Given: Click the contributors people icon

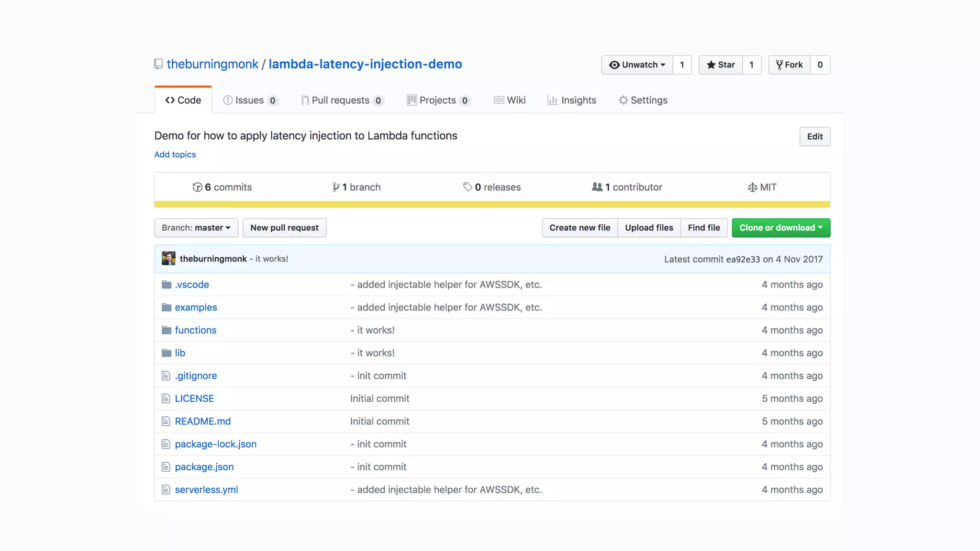Looking at the screenshot, I should [597, 187].
